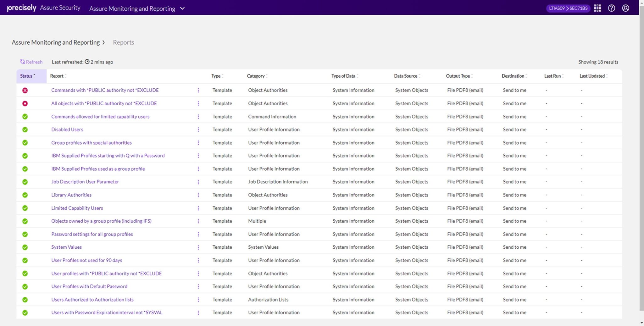
Task: Open the Library Authorities report link
Action: pos(71,195)
